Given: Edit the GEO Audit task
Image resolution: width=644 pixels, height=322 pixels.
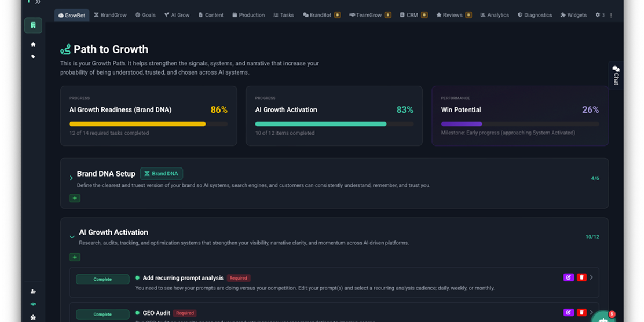Looking at the screenshot, I should (568, 312).
